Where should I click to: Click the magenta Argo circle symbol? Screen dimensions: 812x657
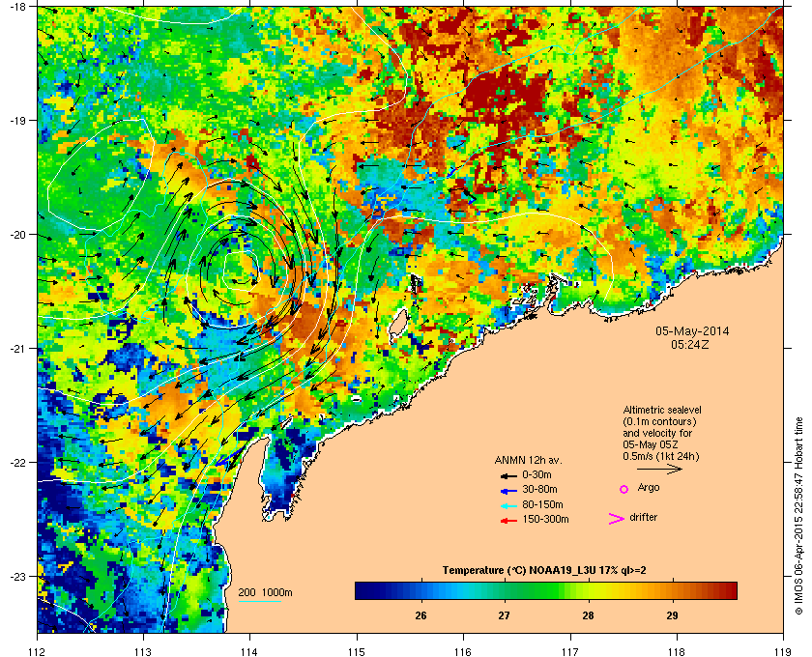[x=624, y=489]
